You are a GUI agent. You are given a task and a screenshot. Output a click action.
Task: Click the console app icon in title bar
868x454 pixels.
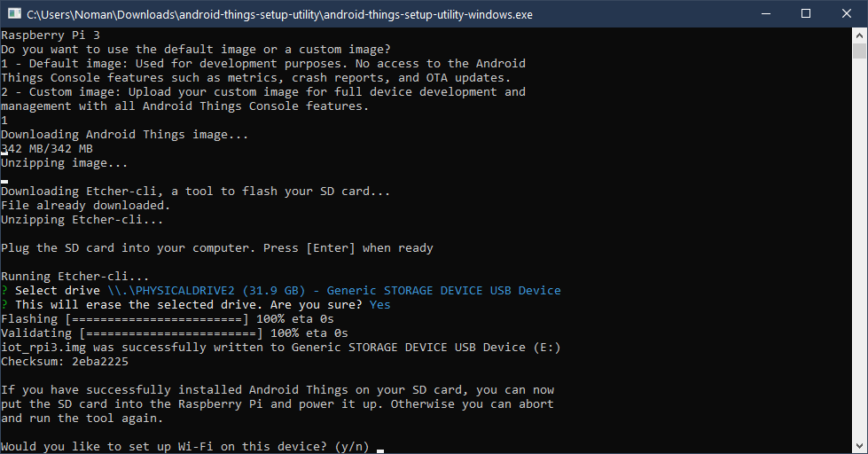(13, 14)
